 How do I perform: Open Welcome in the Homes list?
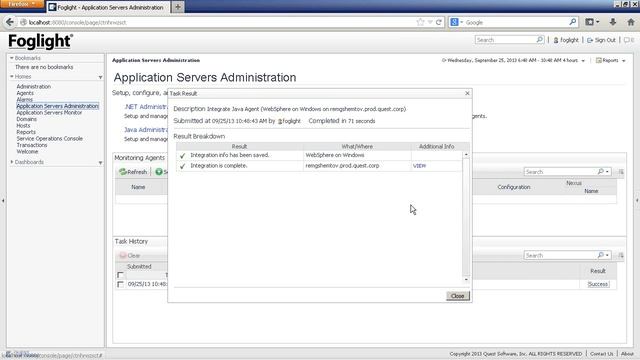tap(27, 152)
